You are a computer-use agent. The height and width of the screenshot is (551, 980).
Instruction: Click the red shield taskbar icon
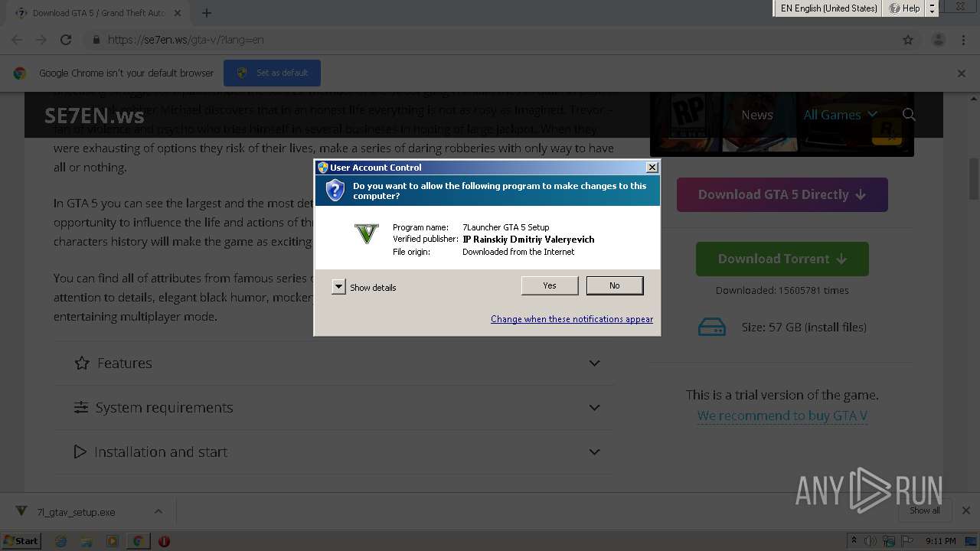[164, 541]
